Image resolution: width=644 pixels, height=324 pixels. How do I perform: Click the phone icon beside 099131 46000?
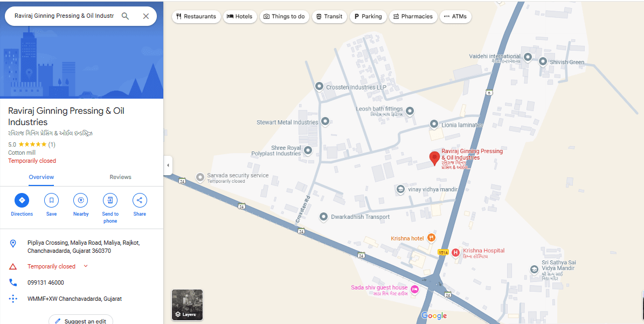tap(13, 282)
